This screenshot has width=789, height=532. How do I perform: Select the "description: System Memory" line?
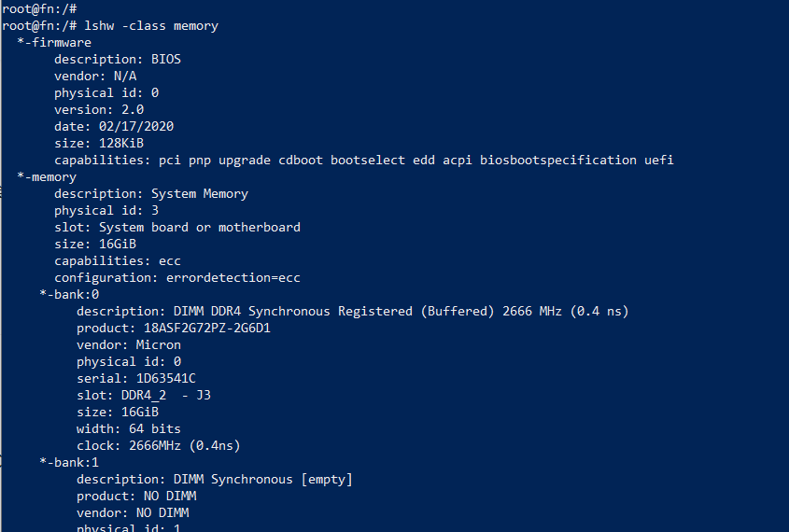coord(150,193)
